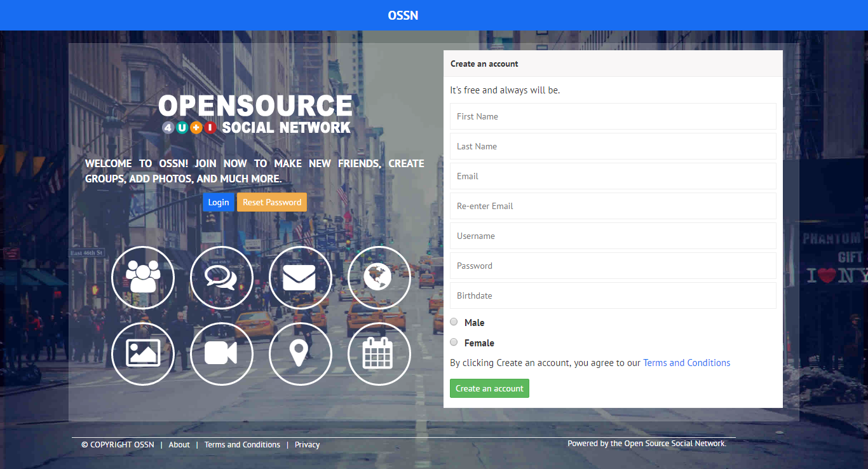Select the Male radio button
This screenshot has width=868, height=469.
click(454, 322)
